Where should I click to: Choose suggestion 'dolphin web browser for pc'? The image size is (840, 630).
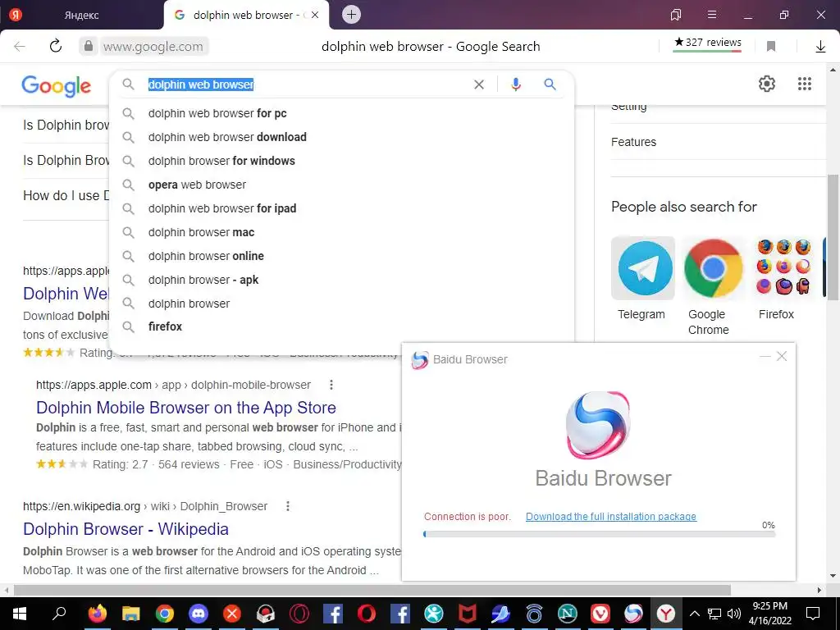342,113
